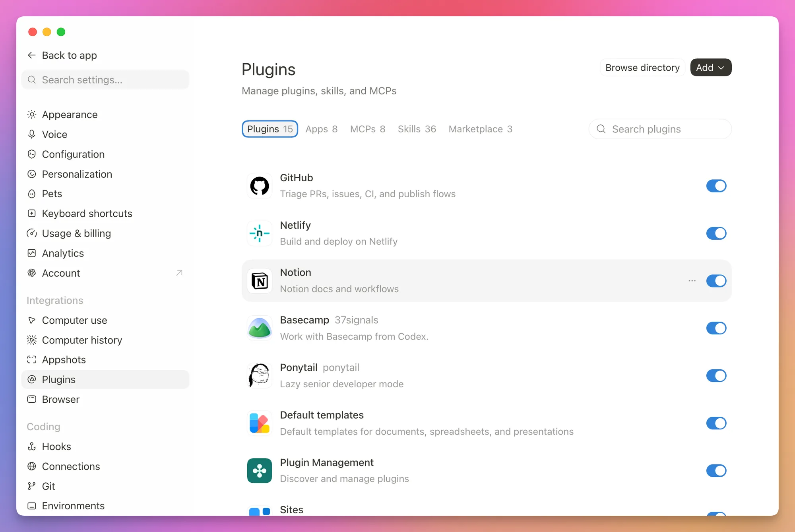Switch off the Basecamp plugin
The image size is (795, 532).
click(x=716, y=328)
